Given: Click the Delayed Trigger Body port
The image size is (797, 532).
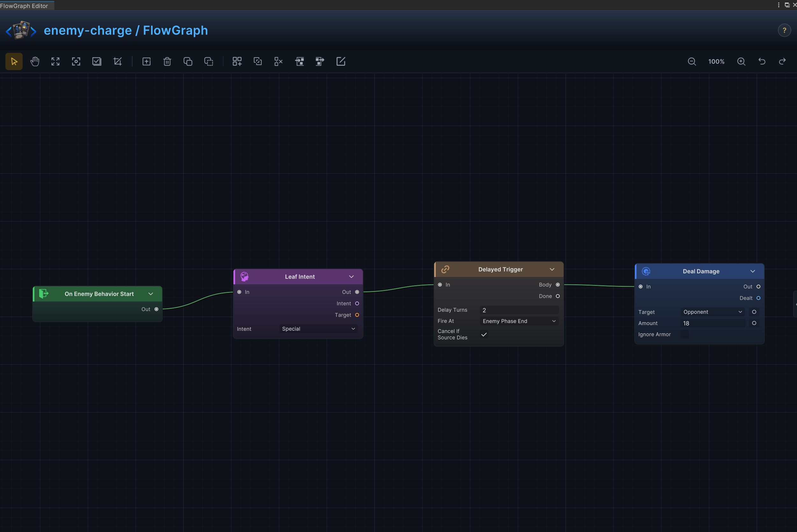Looking at the screenshot, I should click(558, 285).
